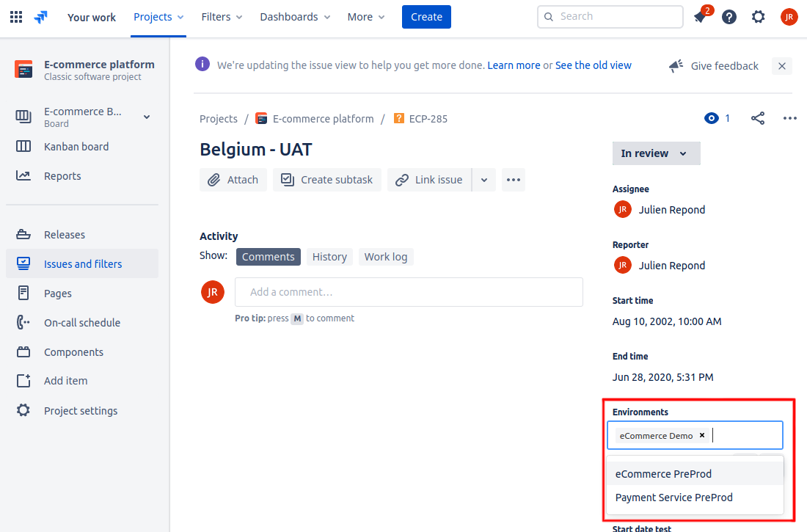807x532 pixels.
Task: Expand the In review status dropdown
Action: pyautogui.click(x=656, y=153)
